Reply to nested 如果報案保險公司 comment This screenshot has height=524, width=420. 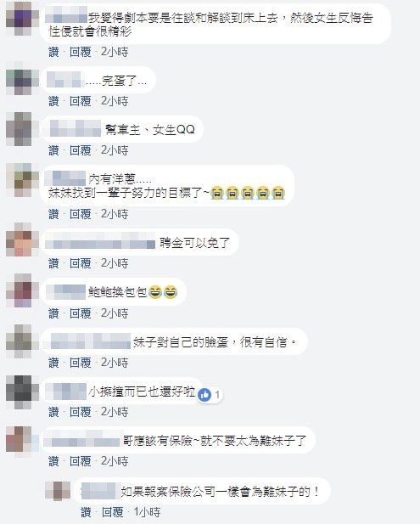click(113, 512)
